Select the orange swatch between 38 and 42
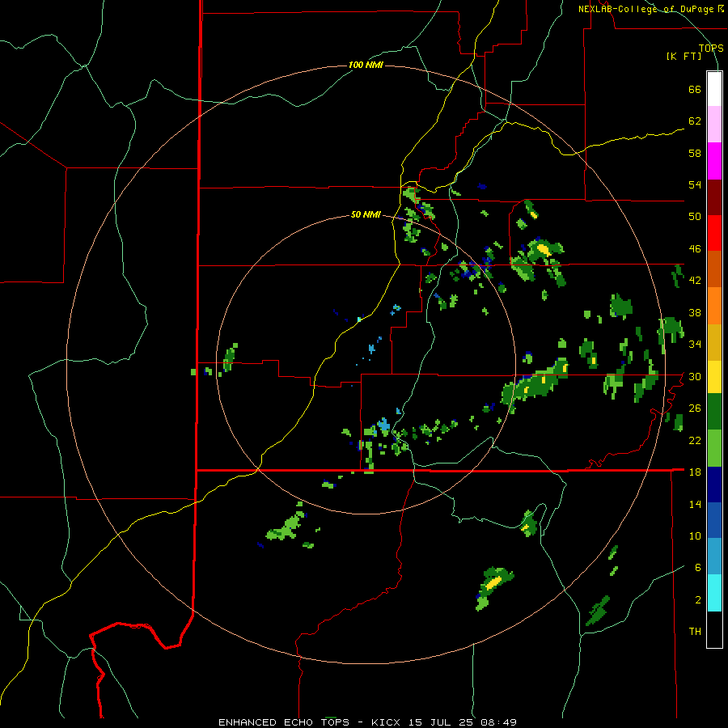728x728 pixels. coord(714,306)
